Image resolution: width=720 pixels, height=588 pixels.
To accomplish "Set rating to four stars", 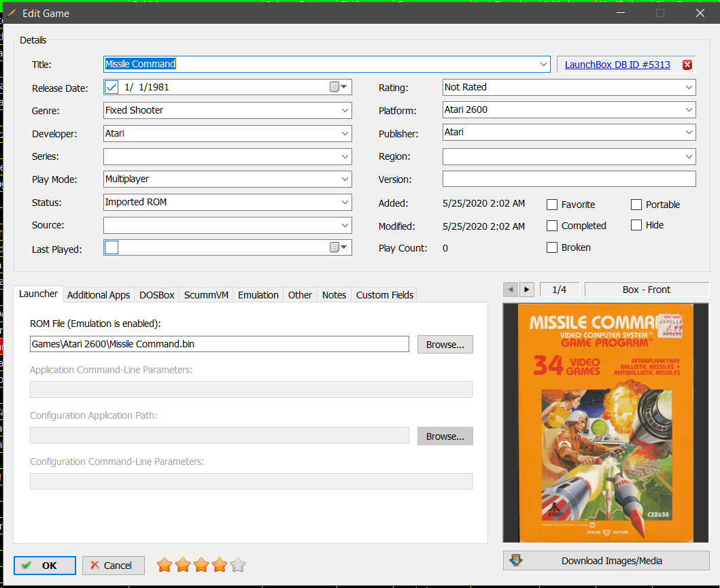I will (x=220, y=565).
